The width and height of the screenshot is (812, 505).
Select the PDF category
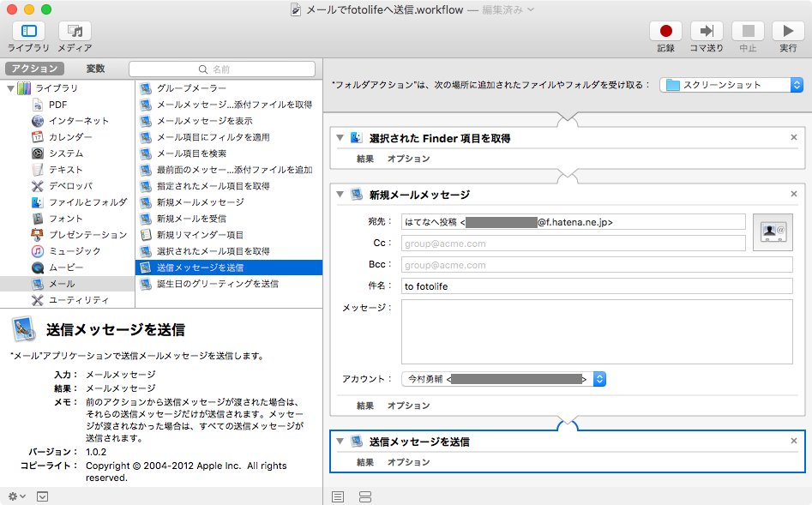pyautogui.click(x=58, y=105)
